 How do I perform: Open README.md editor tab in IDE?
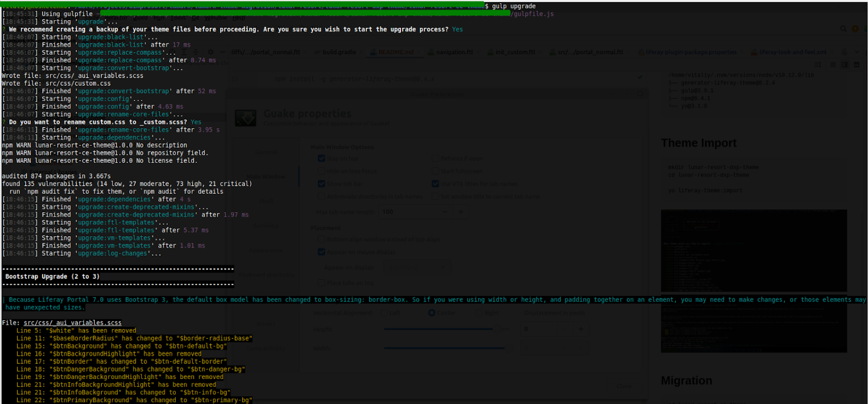pos(394,52)
